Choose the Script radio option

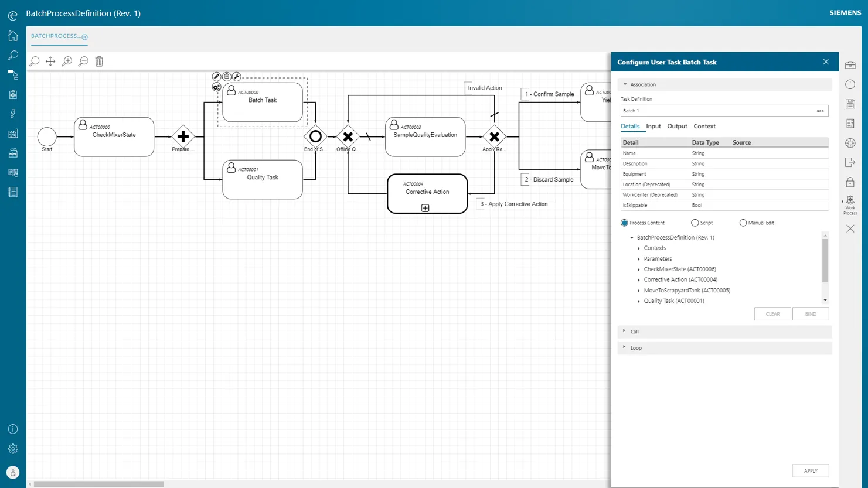(x=694, y=223)
